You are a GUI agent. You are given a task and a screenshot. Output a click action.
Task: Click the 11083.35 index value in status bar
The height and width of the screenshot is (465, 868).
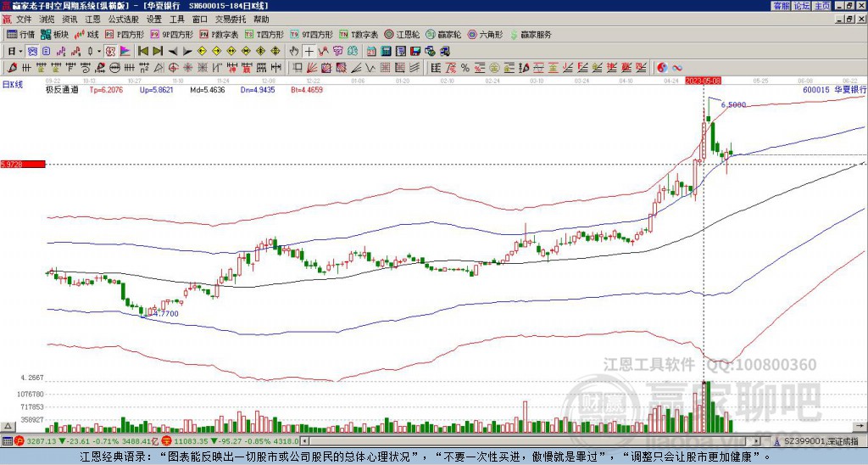coord(190,441)
